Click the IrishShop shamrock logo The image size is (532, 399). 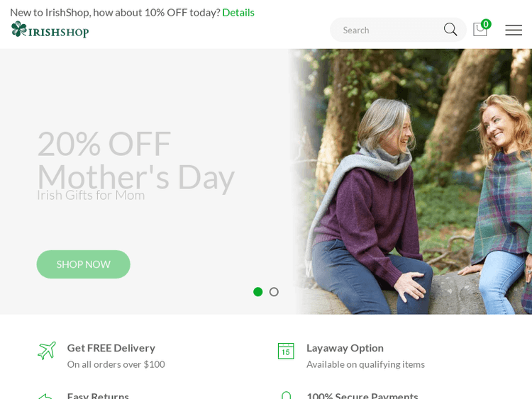pyautogui.click(x=50, y=30)
